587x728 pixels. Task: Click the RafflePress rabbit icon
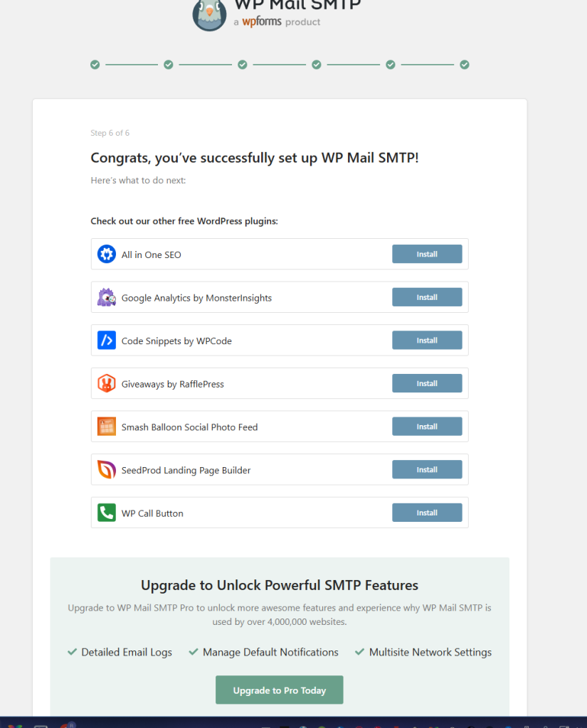pyautogui.click(x=107, y=384)
